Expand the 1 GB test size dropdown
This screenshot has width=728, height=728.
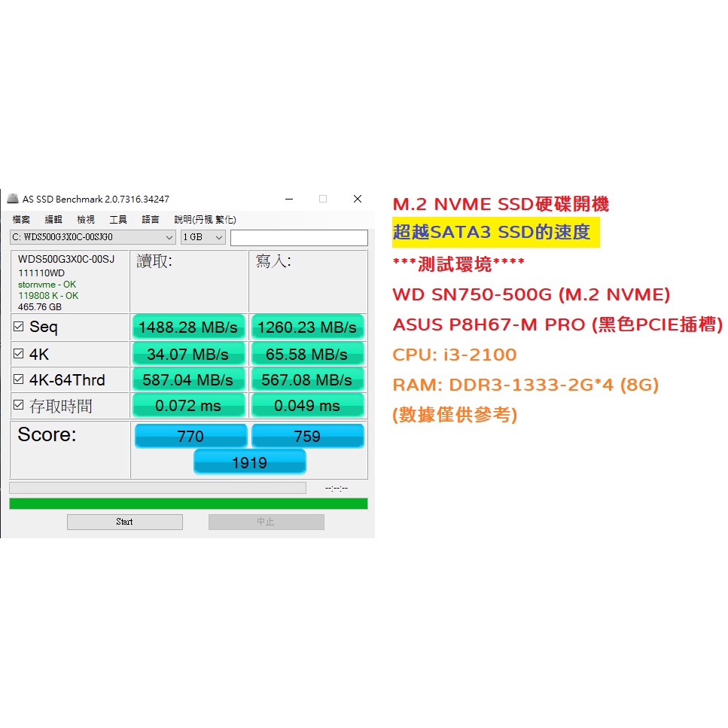(x=203, y=238)
